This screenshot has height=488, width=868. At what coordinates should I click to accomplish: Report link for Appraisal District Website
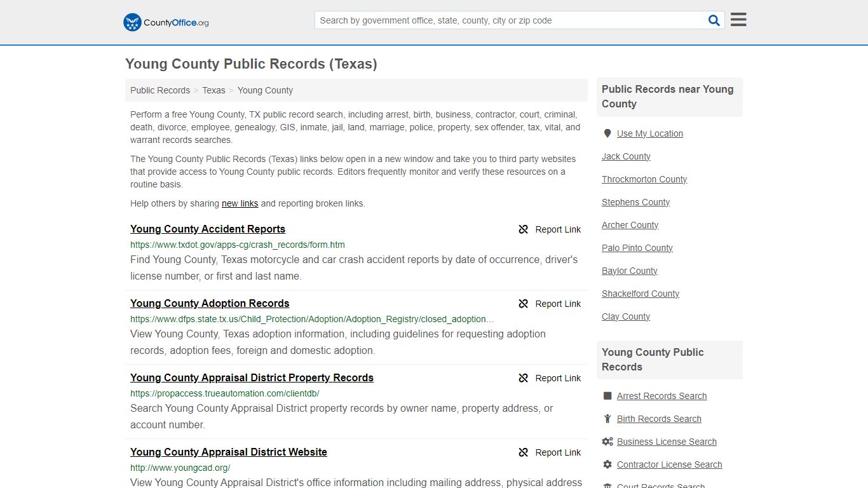tap(558, 452)
